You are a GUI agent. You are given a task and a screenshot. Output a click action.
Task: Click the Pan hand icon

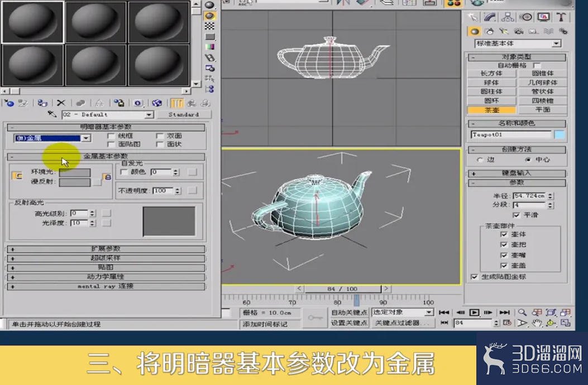coord(537,323)
